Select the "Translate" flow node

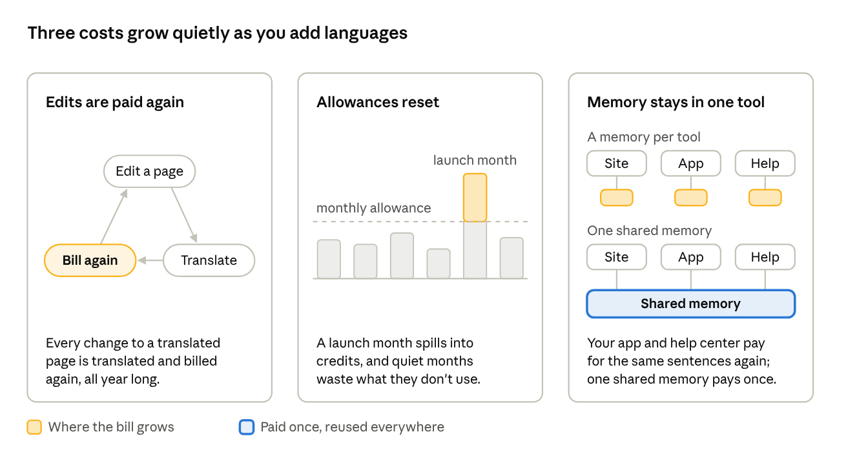pyautogui.click(x=209, y=260)
